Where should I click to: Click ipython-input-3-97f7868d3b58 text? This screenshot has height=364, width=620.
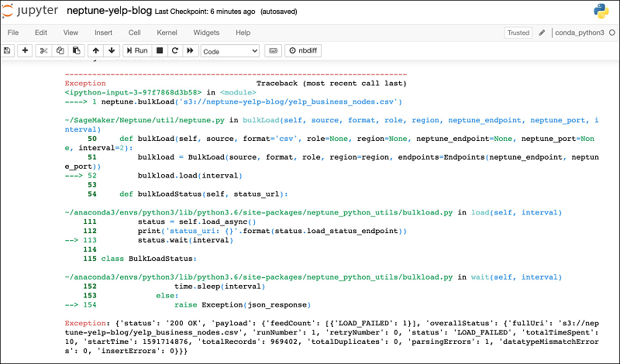(133, 92)
